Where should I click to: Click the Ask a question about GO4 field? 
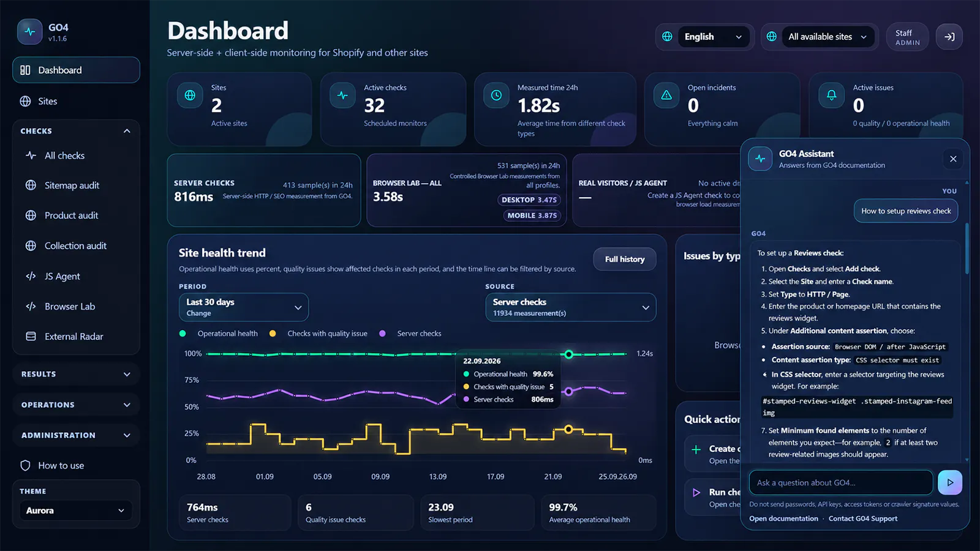tap(840, 482)
